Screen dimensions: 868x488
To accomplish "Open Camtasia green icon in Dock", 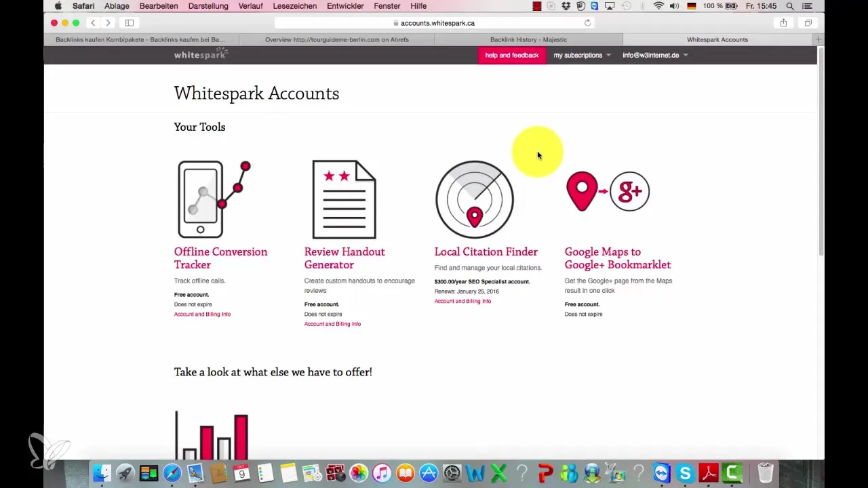I will [733, 473].
